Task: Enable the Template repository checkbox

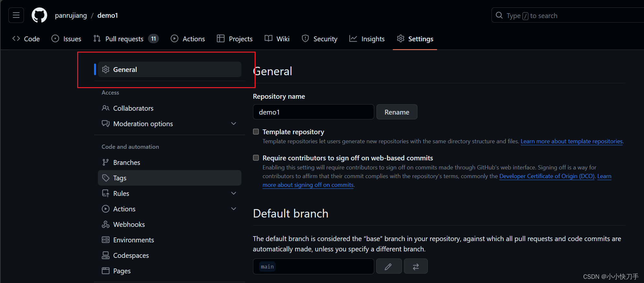Action: click(x=256, y=132)
